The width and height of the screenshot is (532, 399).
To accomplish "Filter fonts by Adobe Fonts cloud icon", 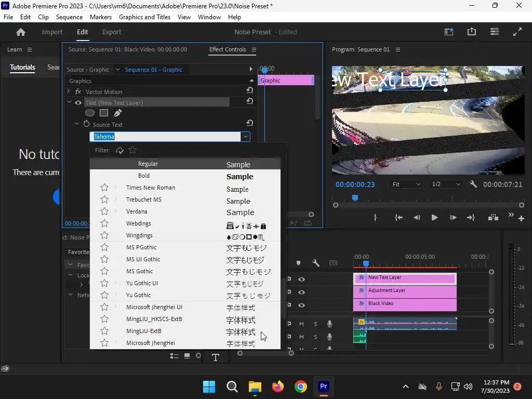I will click(x=119, y=150).
